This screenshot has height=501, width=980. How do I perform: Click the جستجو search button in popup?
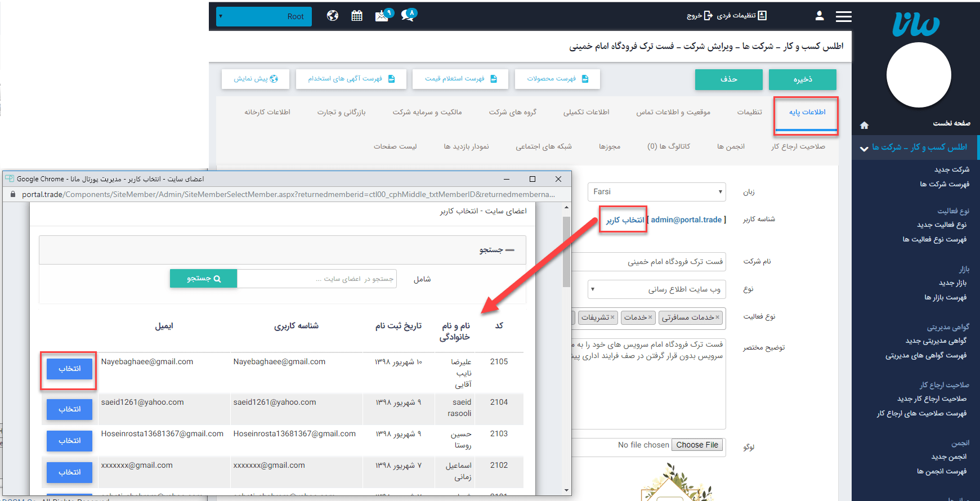pyautogui.click(x=204, y=279)
